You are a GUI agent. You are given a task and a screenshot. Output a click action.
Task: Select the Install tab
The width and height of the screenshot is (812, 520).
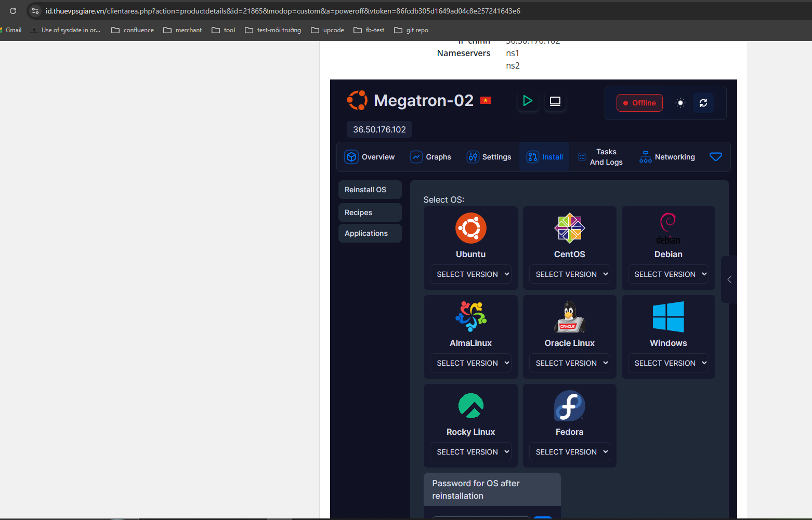pos(545,157)
